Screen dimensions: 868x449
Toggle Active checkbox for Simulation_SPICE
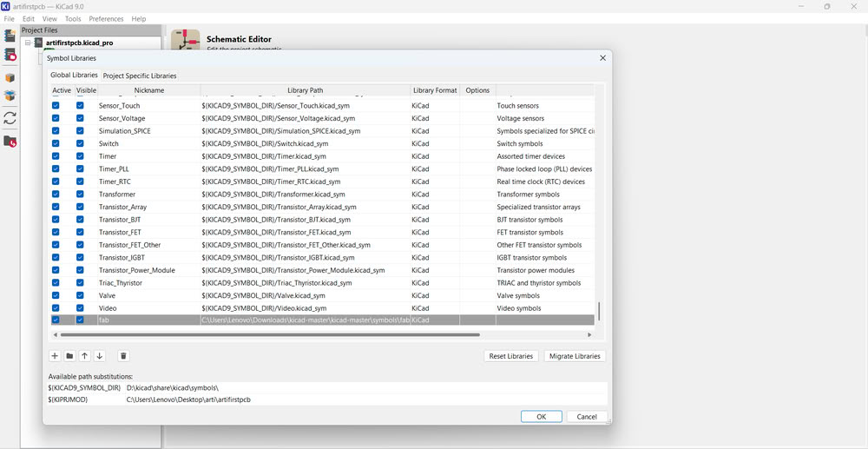coord(56,130)
